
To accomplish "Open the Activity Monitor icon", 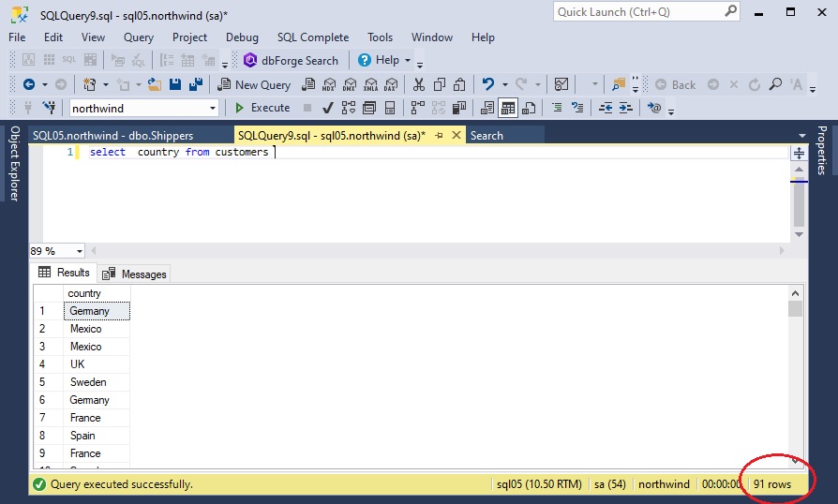I will (561, 84).
